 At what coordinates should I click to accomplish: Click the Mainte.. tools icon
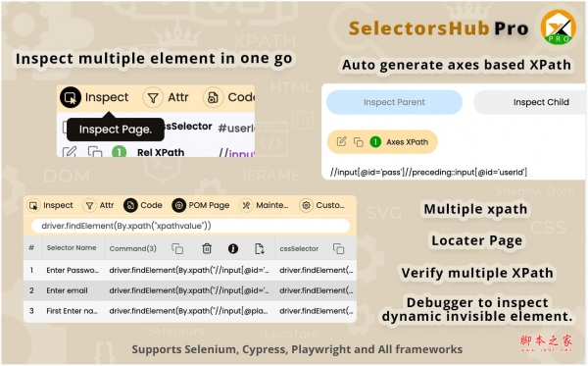tap(246, 205)
